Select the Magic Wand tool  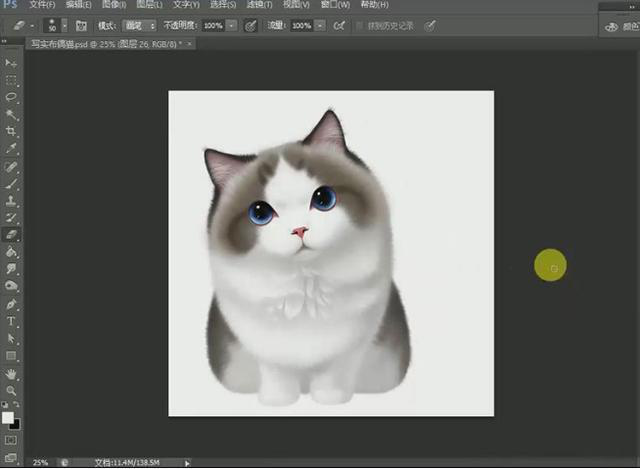(12, 114)
